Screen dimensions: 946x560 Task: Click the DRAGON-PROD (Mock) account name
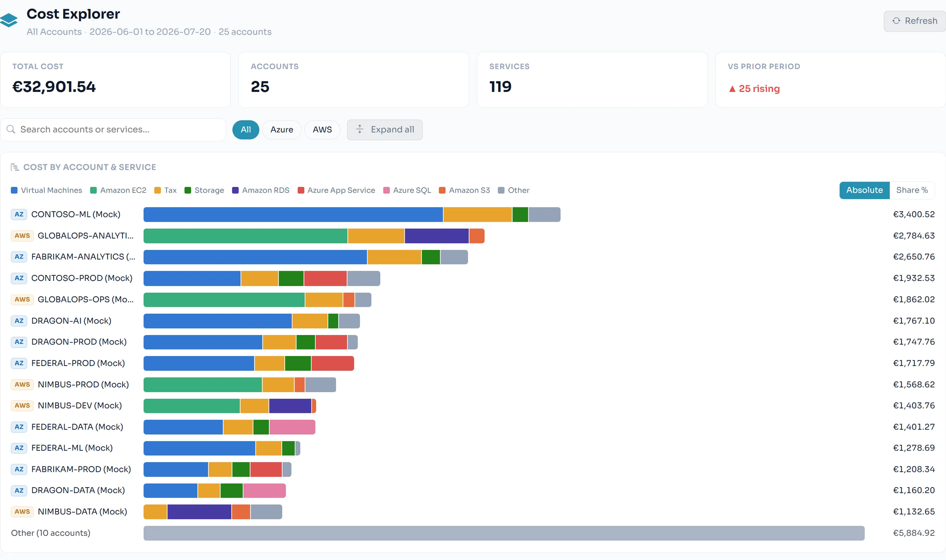tap(79, 342)
